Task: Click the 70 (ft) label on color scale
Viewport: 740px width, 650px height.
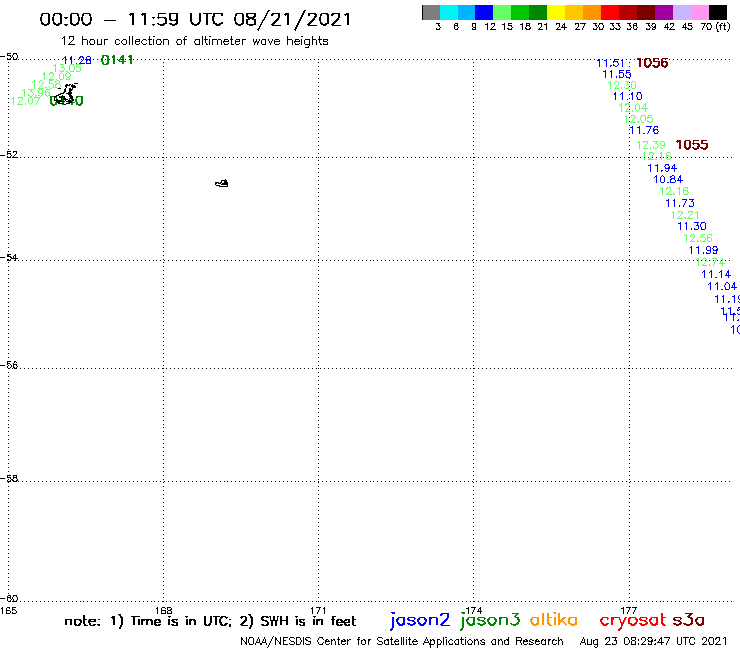Action: tap(715, 26)
